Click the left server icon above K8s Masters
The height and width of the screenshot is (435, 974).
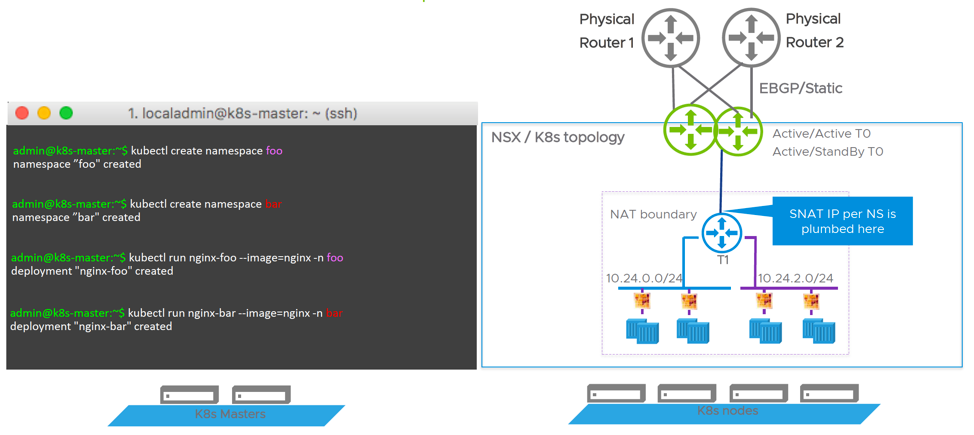189,395
